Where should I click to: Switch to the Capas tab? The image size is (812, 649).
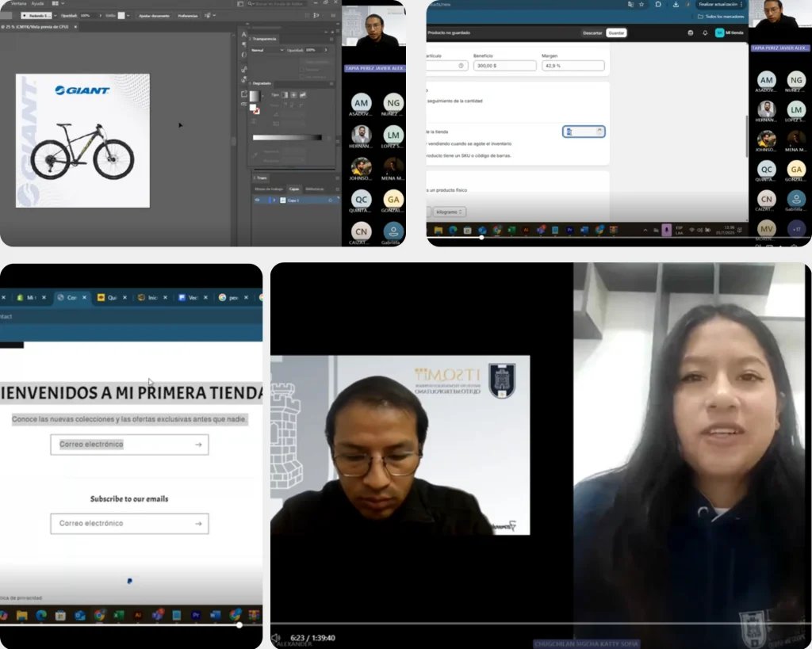coord(294,189)
